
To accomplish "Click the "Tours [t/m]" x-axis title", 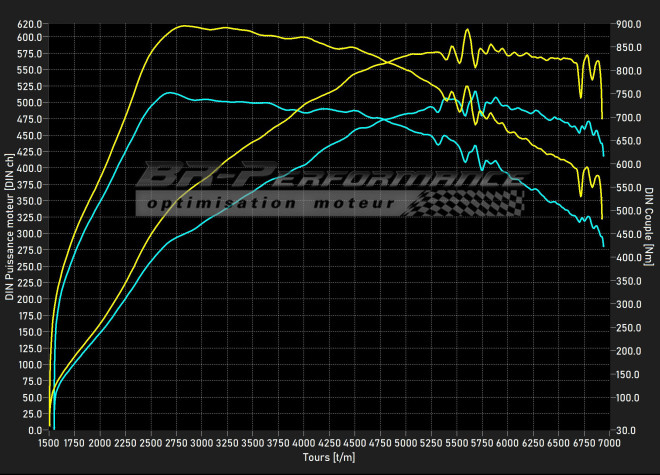I will point(330,456).
